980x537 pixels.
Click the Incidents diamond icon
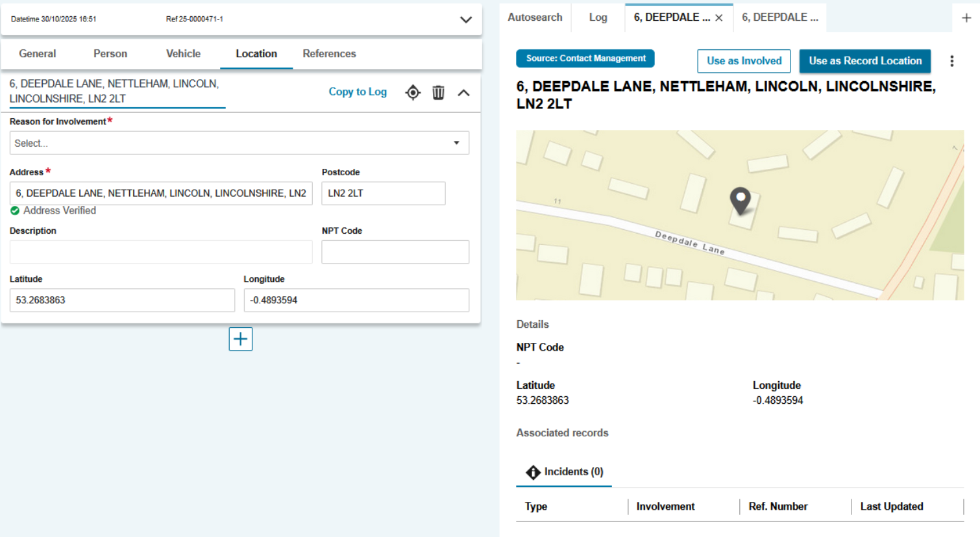(533, 472)
